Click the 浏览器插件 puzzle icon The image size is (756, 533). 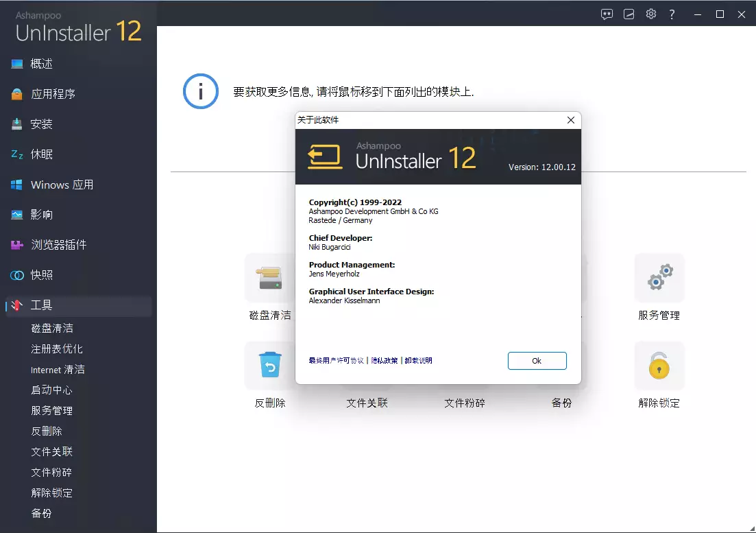click(17, 245)
